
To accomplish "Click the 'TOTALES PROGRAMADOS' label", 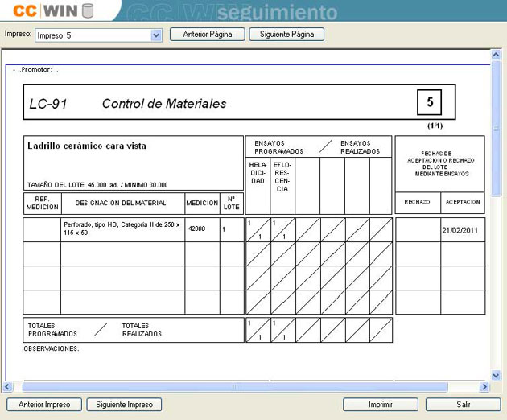I will point(52,330).
